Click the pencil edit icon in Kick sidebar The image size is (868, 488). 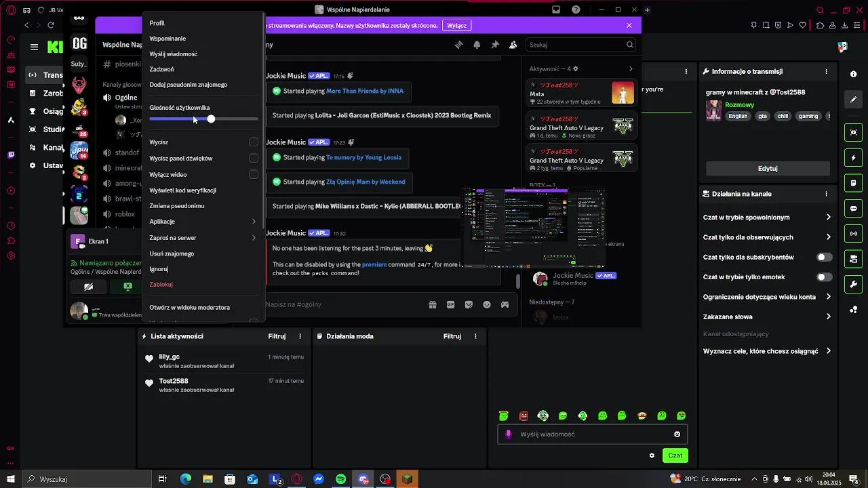[x=854, y=100]
